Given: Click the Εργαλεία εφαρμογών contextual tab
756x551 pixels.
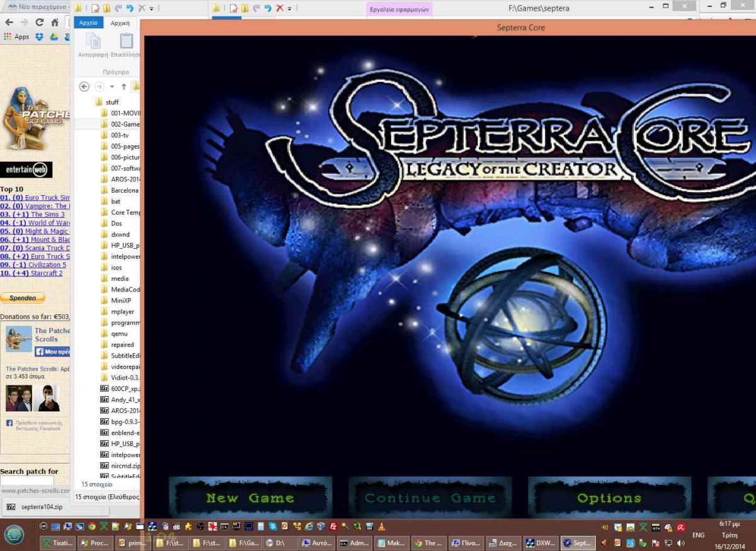Looking at the screenshot, I should click(x=399, y=9).
